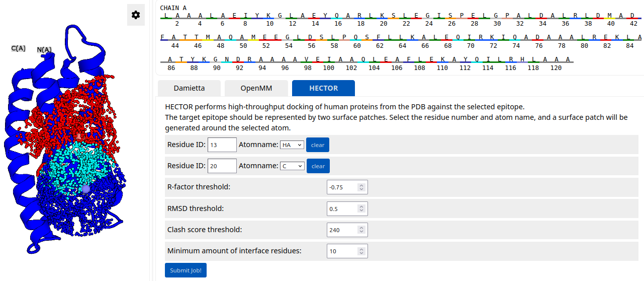Switch to the OpenMM tab
Image resolution: width=644 pixels, height=281 pixels.
pos(256,88)
